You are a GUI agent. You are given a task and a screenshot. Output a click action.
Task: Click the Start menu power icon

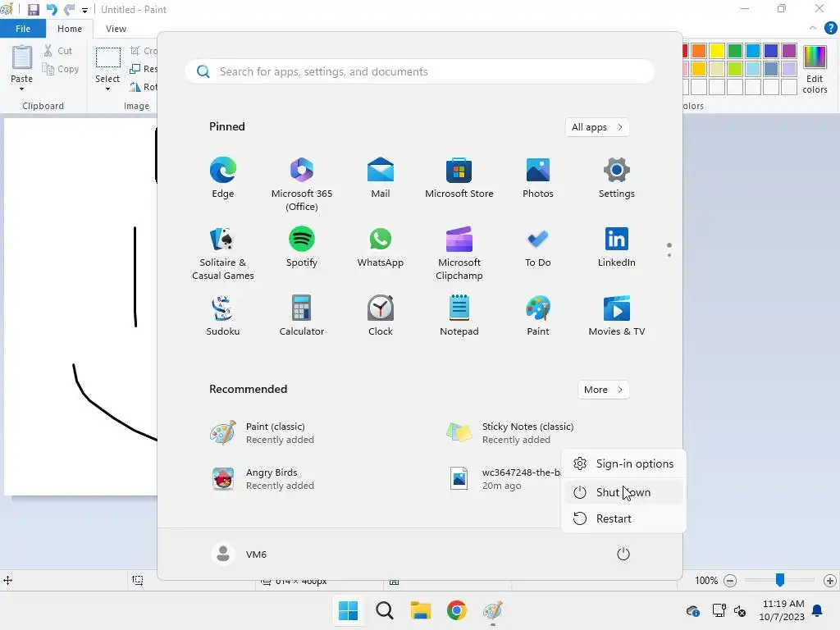623,554
